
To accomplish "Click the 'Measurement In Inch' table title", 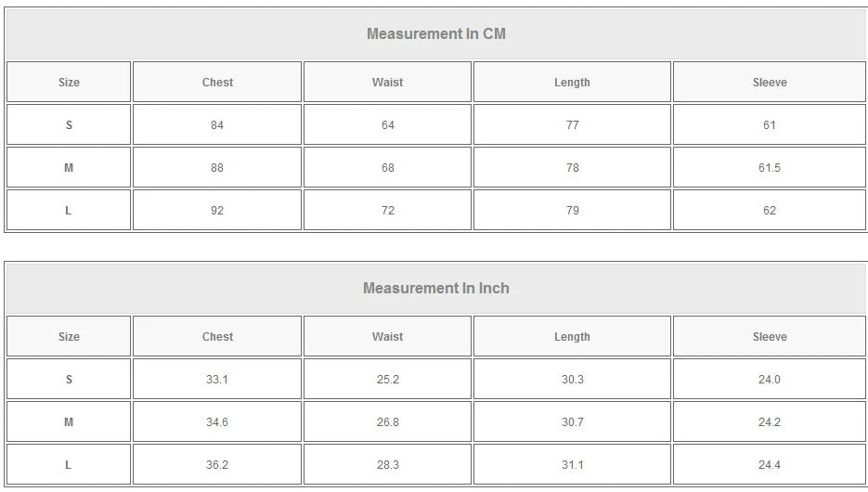I will 435,288.
